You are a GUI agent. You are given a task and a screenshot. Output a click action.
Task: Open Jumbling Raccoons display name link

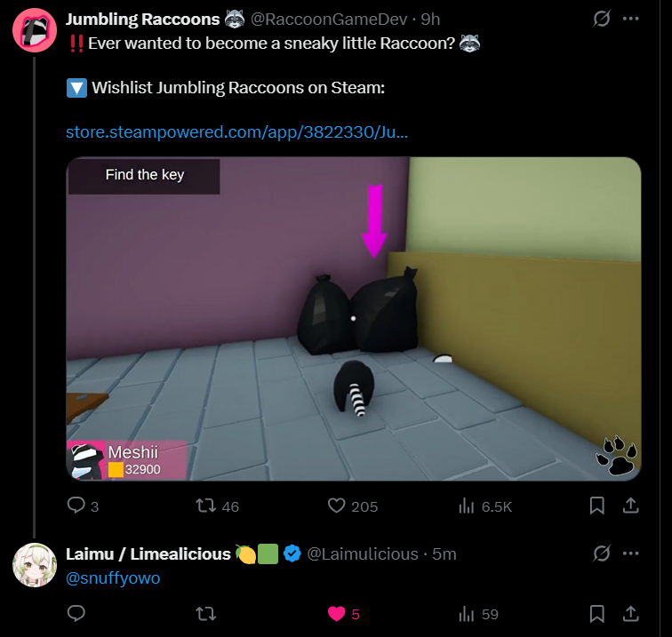pos(142,20)
